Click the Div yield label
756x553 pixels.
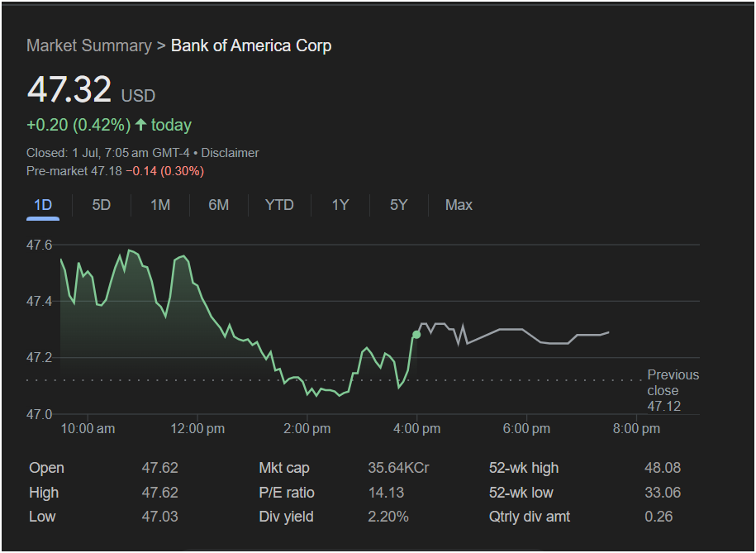(x=286, y=517)
